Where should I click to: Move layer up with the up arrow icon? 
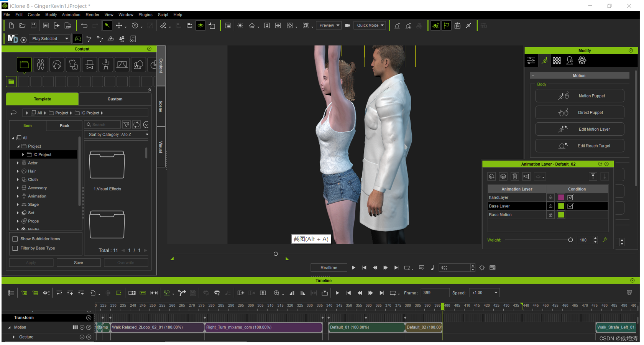(593, 176)
